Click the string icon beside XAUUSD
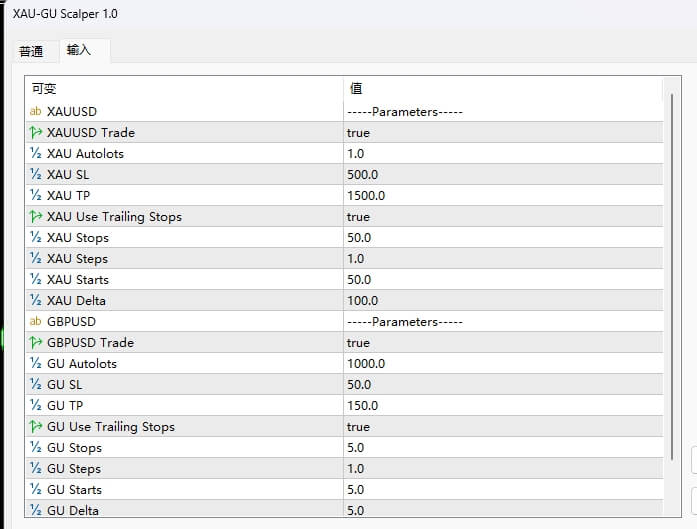The image size is (697, 529). coord(36,111)
